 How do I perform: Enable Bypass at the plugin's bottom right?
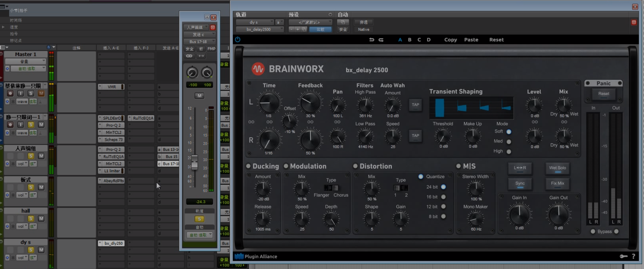[x=593, y=232]
